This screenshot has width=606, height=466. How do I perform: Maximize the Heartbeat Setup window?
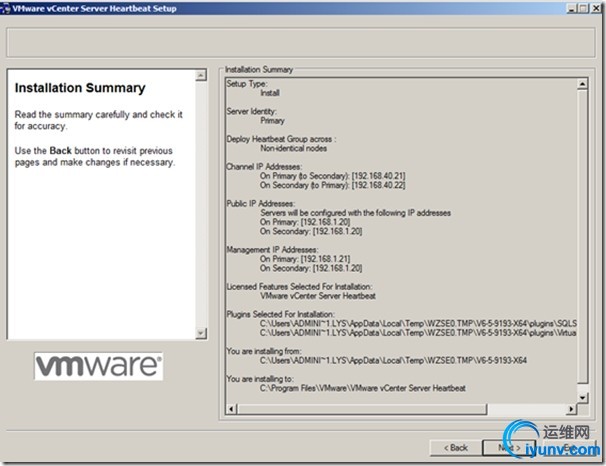[583, 8]
